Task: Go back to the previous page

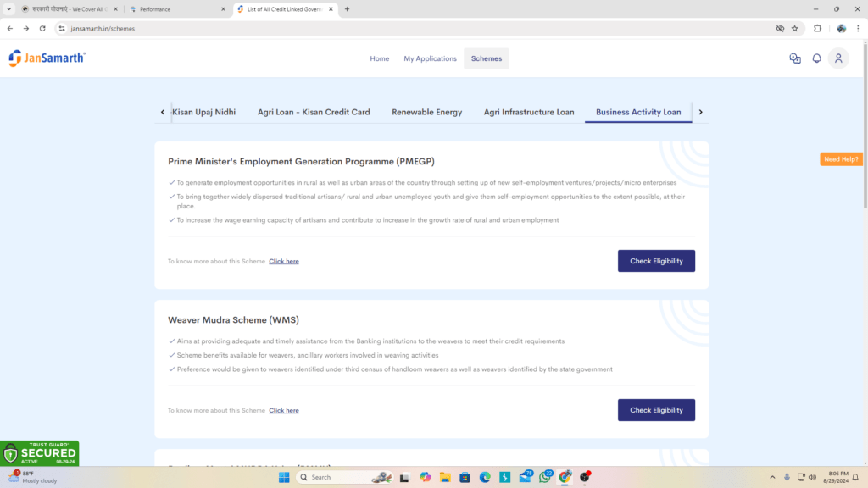Action: pyautogui.click(x=10, y=28)
